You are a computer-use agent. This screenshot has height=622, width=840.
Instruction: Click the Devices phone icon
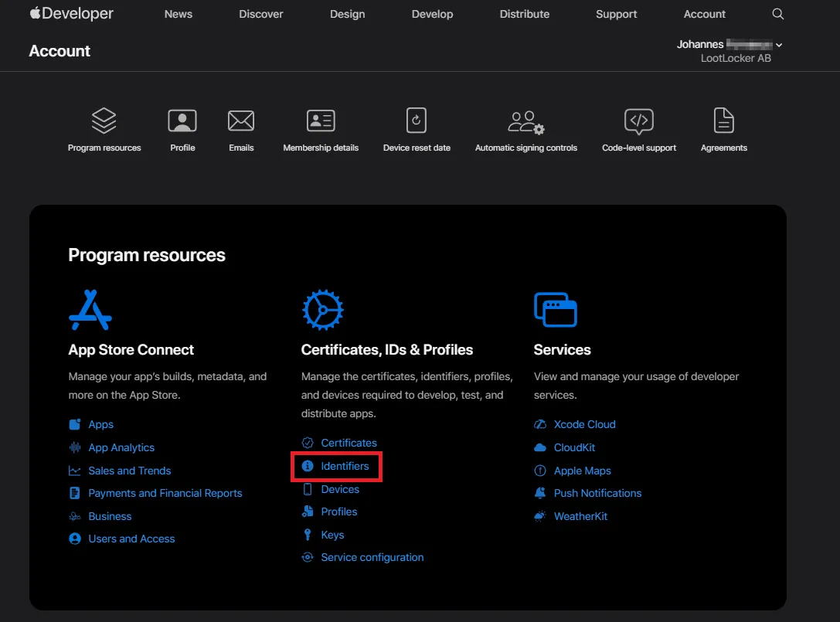click(x=308, y=489)
